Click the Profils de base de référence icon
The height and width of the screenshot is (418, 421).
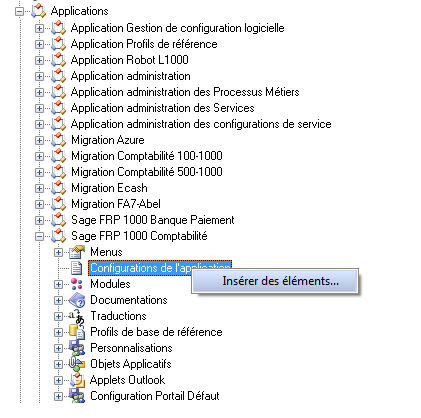coord(77,332)
